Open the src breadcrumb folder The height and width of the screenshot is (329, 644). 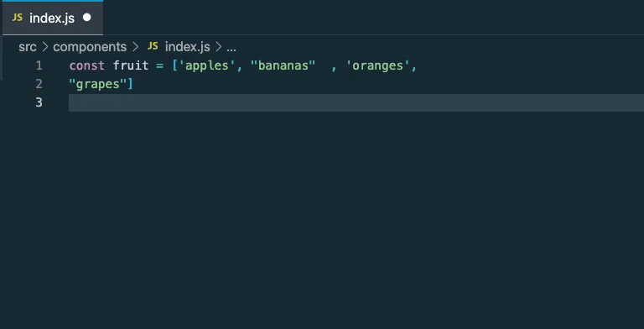28,47
